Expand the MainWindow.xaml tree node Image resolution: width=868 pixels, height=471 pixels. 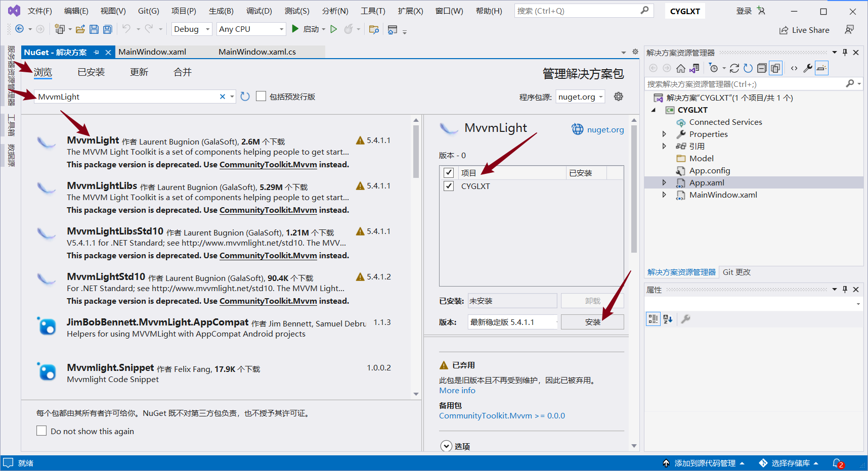664,195
